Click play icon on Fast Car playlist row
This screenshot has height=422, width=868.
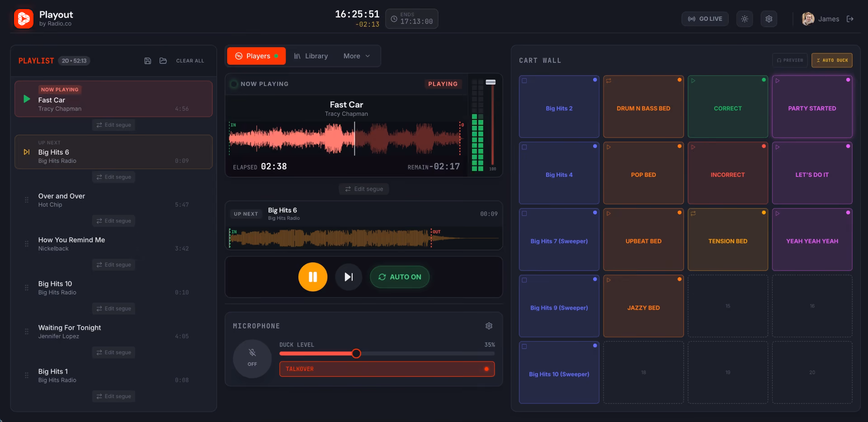pyautogui.click(x=27, y=99)
